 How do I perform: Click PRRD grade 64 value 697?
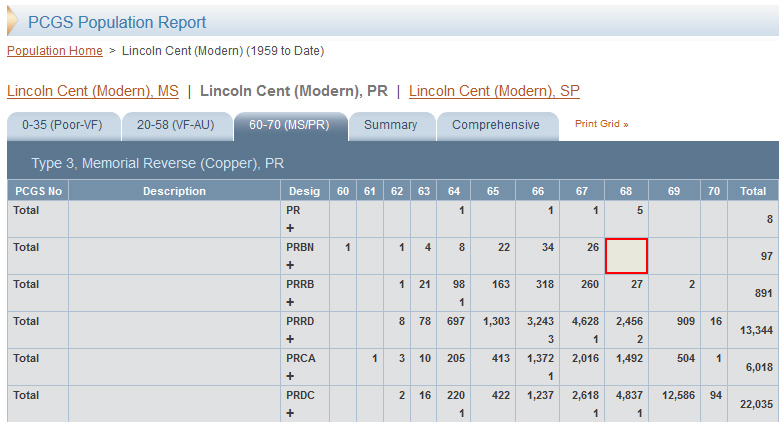tap(456, 321)
